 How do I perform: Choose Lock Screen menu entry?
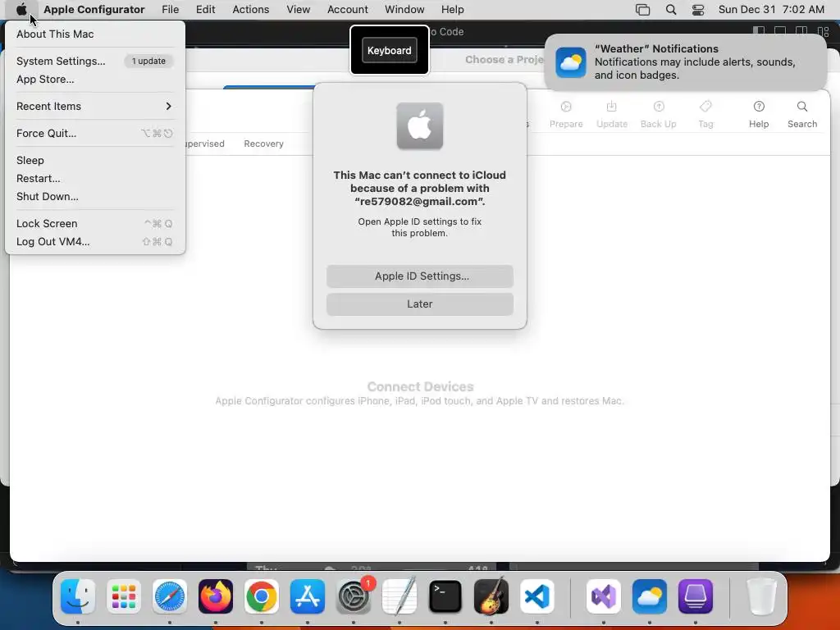coord(94,223)
